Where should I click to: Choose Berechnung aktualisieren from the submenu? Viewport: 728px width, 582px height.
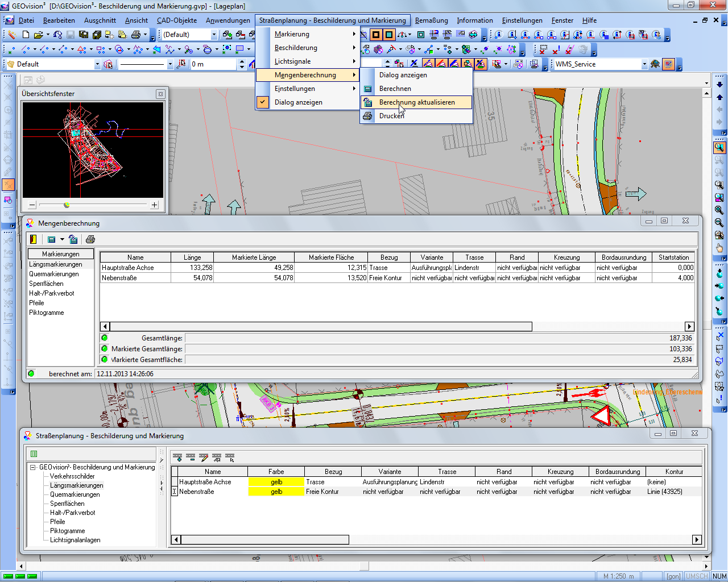[416, 102]
